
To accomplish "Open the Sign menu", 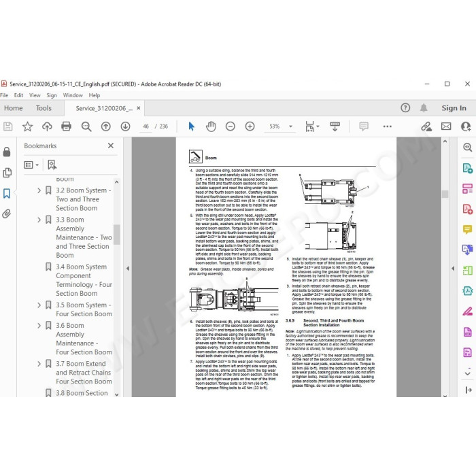I will [52, 95].
